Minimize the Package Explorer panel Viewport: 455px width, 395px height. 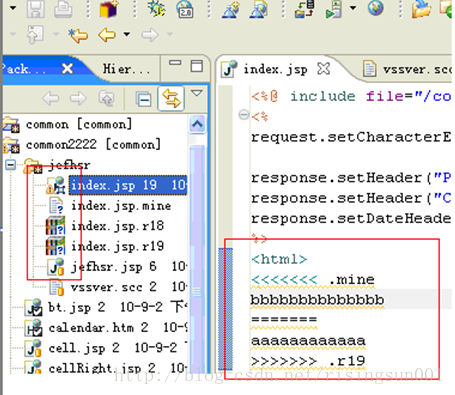pos(175,63)
